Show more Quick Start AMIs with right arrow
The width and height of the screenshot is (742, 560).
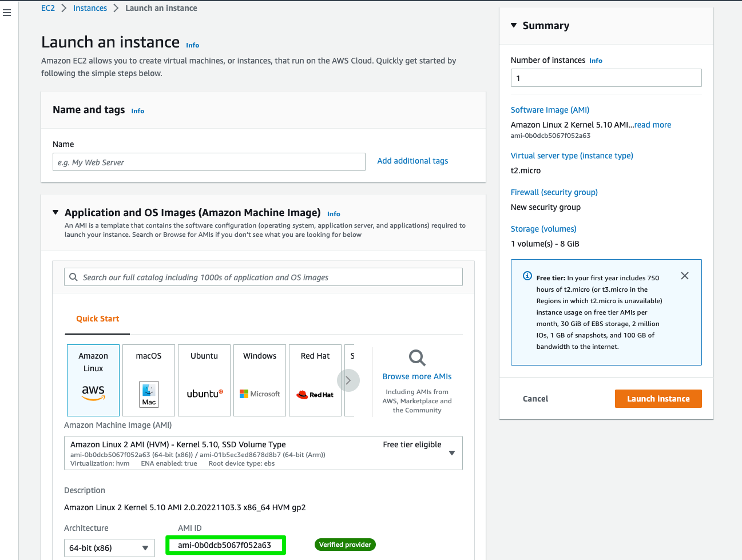pos(348,380)
